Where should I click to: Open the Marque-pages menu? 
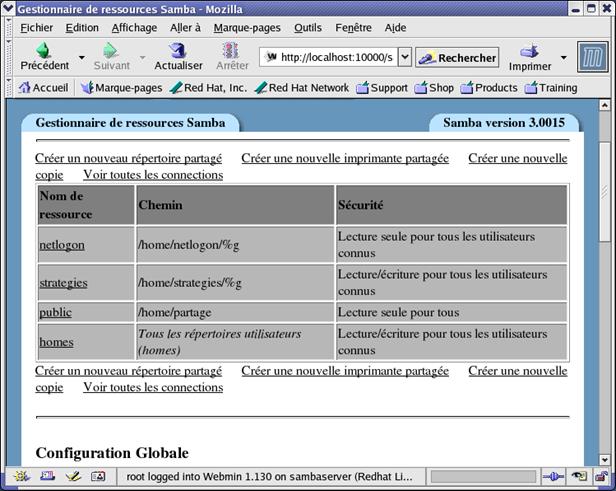[247, 27]
